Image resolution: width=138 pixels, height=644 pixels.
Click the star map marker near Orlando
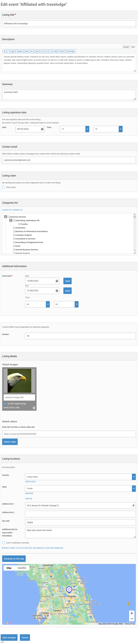tap(69, 590)
